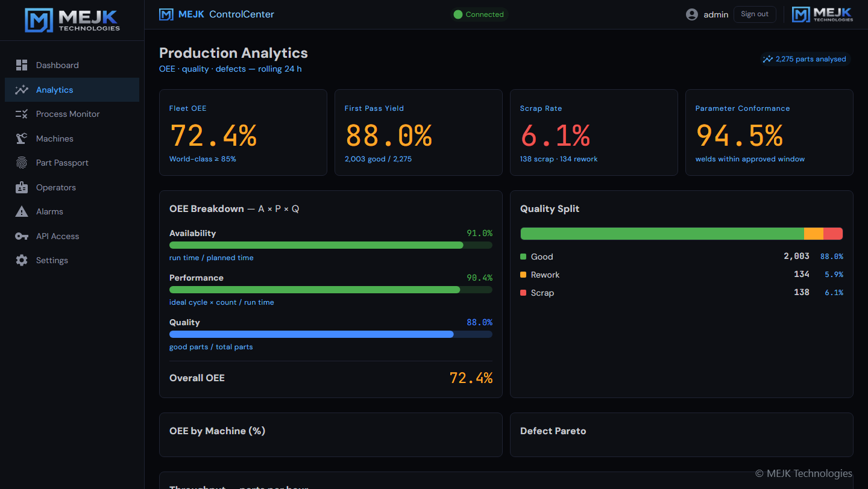This screenshot has height=489, width=868.
Task: Click the MEJK logo in sidebar header
Action: click(72, 20)
